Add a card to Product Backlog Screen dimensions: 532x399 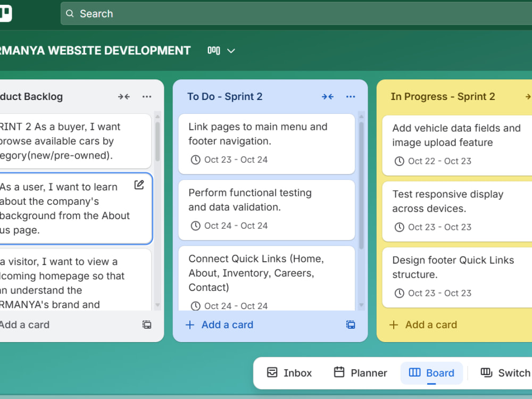[24, 325]
